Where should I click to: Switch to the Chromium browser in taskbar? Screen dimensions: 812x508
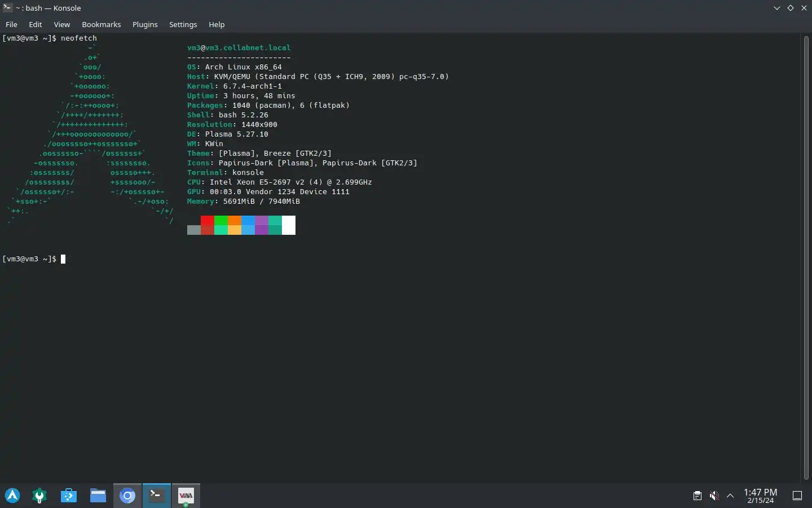point(127,496)
